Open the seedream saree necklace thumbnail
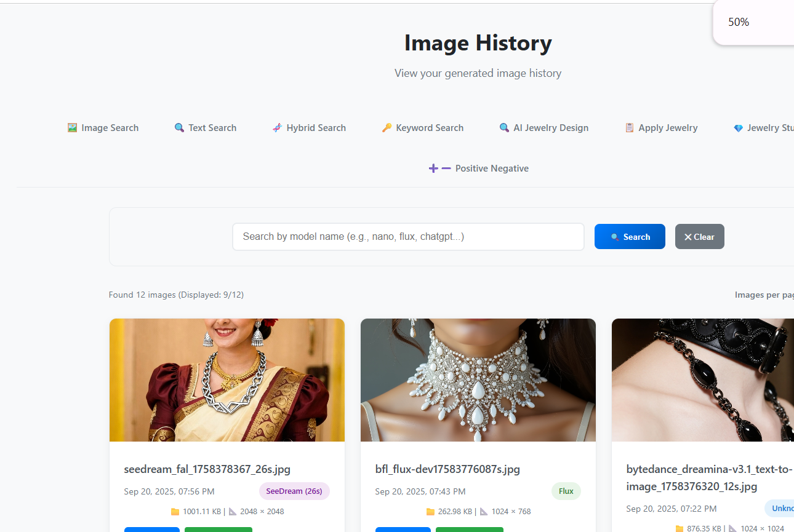This screenshot has height=532, width=794. [x=227, y=380]
